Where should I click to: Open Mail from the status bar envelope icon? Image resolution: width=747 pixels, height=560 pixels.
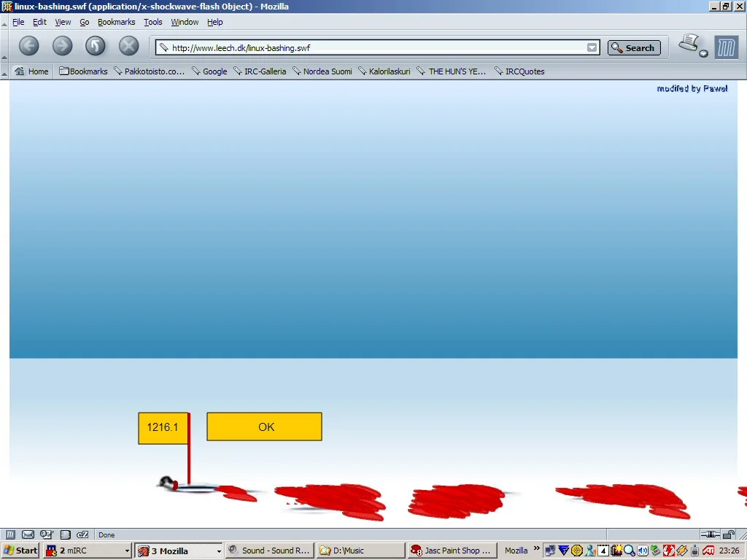(28, 534)
